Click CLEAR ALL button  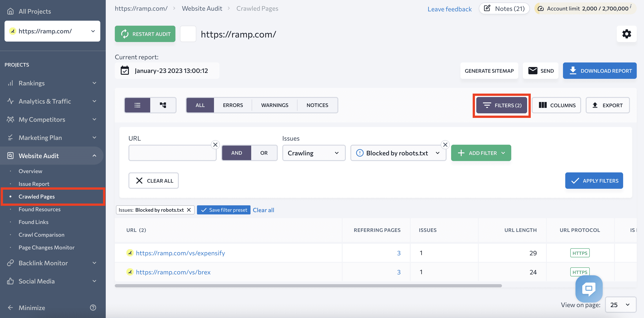(153, 180)
